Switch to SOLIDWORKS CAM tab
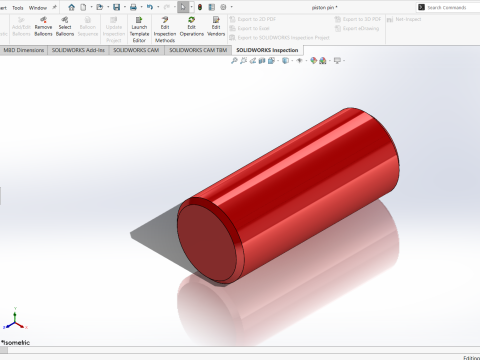Screen dimensions: 480x360 point(136,50)
